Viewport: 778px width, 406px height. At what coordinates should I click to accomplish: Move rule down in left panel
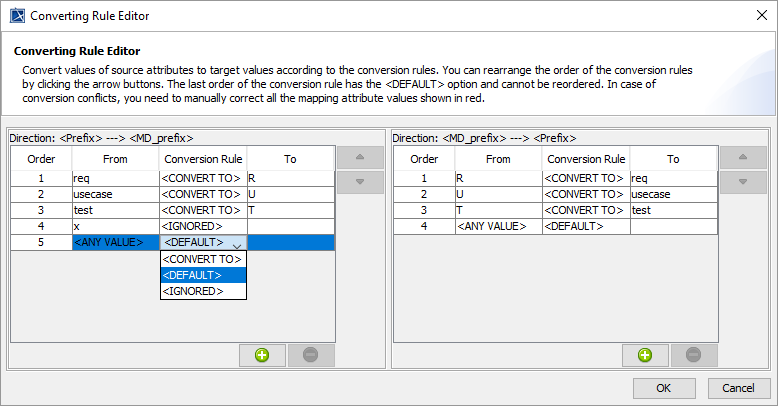[360, 182]
